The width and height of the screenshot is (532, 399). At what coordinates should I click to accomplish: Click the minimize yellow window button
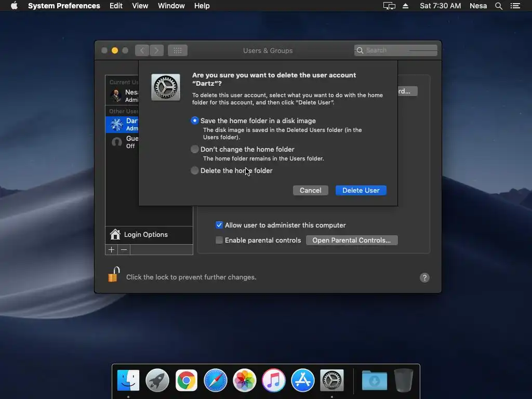point(115,50)
